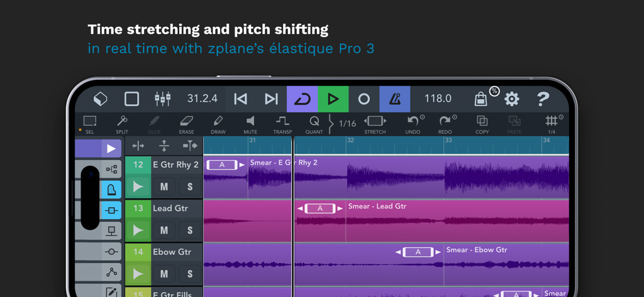Pick the SPLIT scissors tool
The image size is (644, 297).
[122, 125]
